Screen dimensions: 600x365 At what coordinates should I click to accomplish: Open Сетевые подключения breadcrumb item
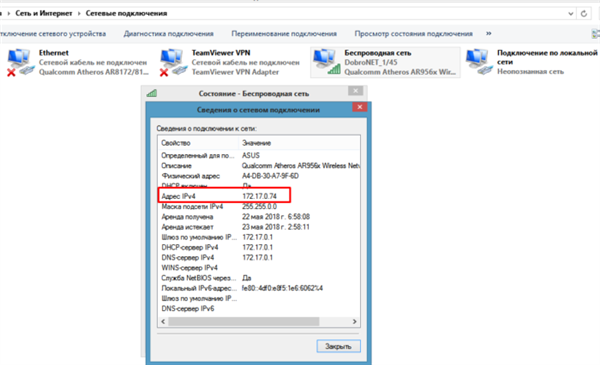tap(126, 13)
